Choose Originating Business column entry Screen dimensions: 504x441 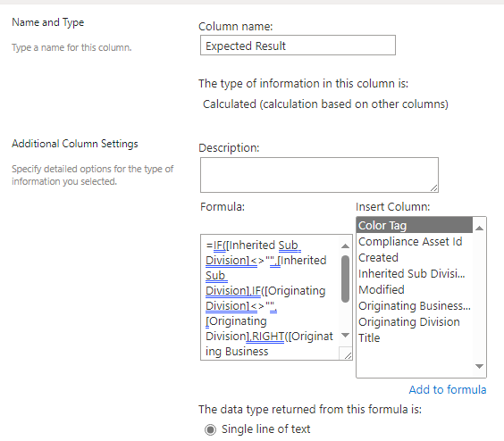click(415, 306)
